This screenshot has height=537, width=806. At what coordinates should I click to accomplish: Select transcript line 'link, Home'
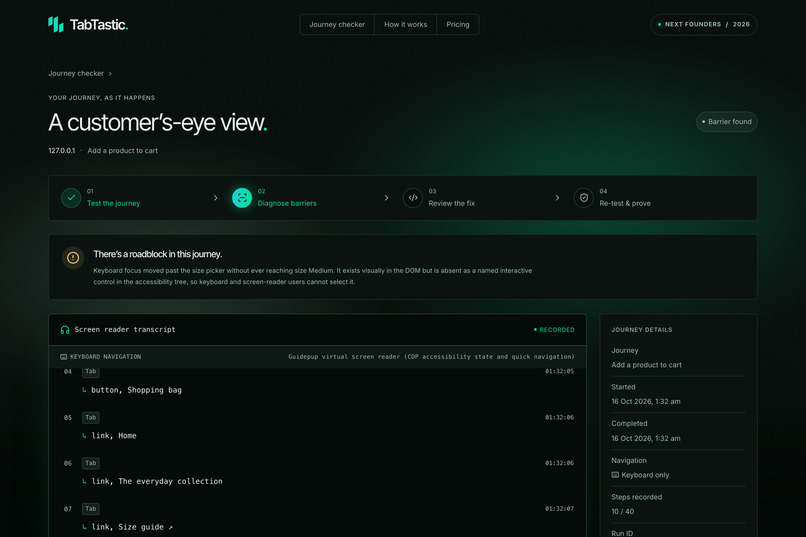[114, 436]
